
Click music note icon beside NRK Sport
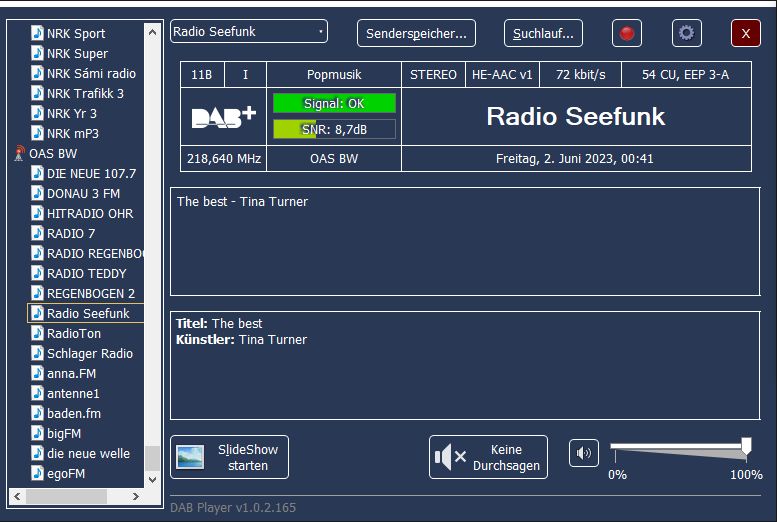(x=37, y=34)
